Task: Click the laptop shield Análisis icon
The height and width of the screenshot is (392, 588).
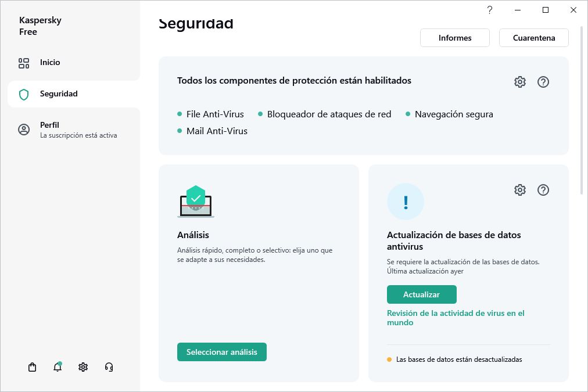Action: pos(196,202)
